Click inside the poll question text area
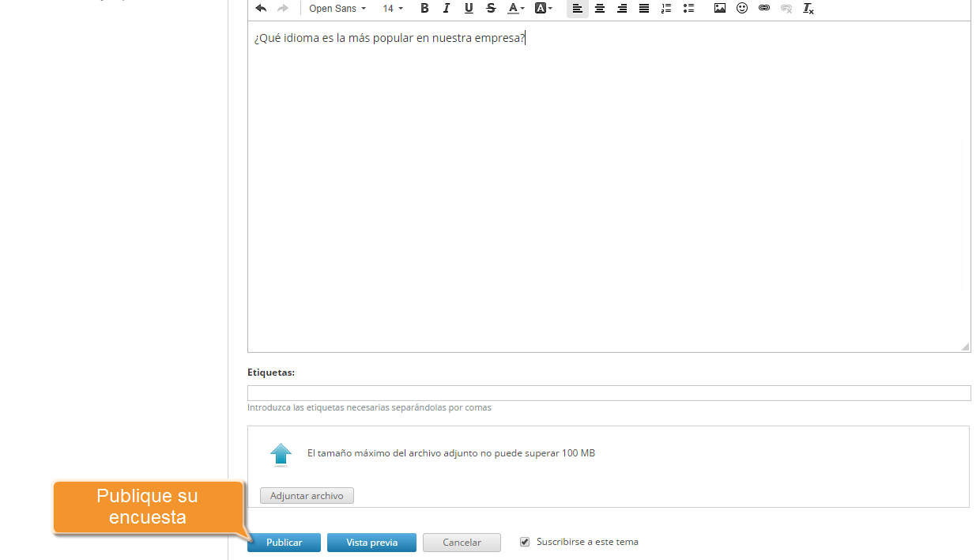980x560 pixels. coord(609,186)
